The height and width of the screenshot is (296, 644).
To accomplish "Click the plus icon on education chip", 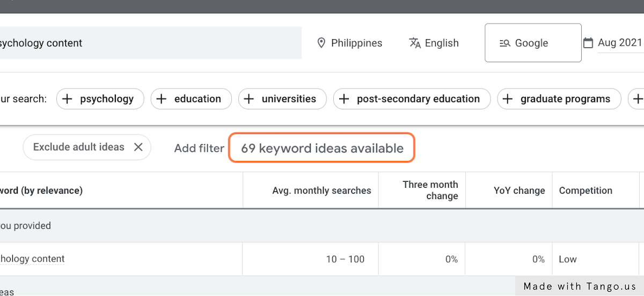I will [x=162, y=99].
